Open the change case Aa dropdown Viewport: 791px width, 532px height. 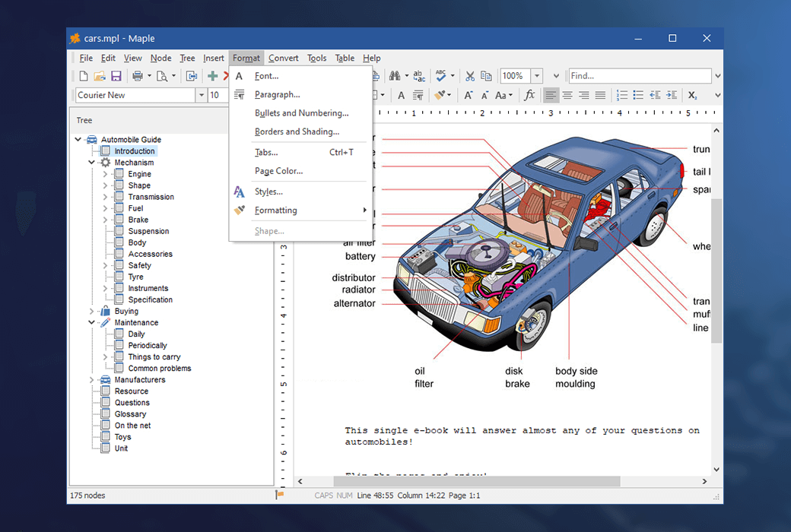[504, 95]
